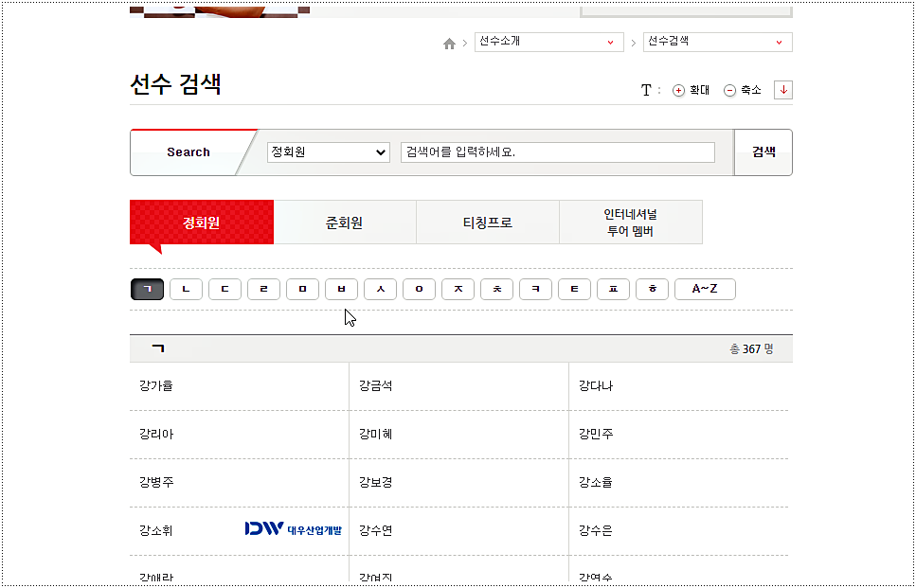
Task: Filter by initial consonant ㅍ
Action: tap(614, 289)
